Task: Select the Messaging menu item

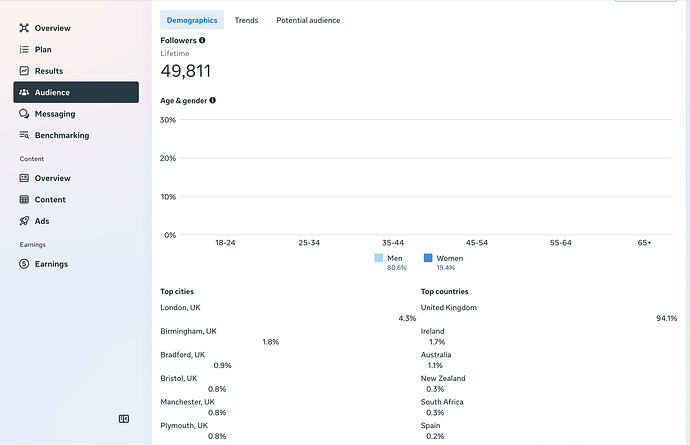Action: tap(55, 114)
